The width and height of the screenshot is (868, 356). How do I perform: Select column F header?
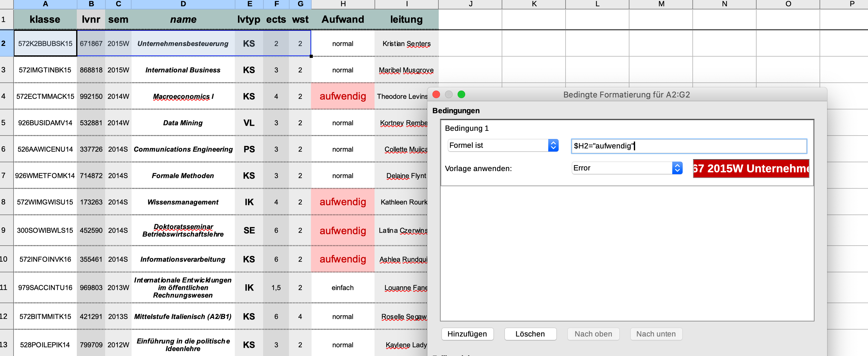(276, 4)
